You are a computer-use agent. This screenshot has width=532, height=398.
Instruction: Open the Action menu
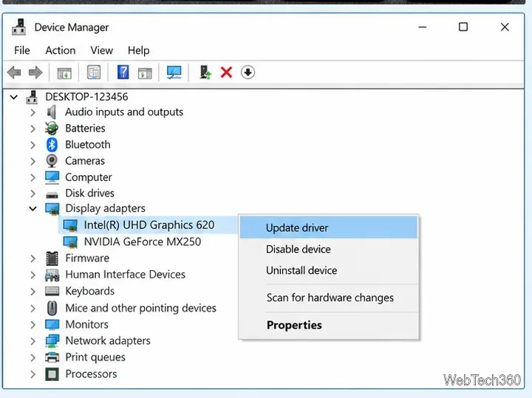pos(61,50)
